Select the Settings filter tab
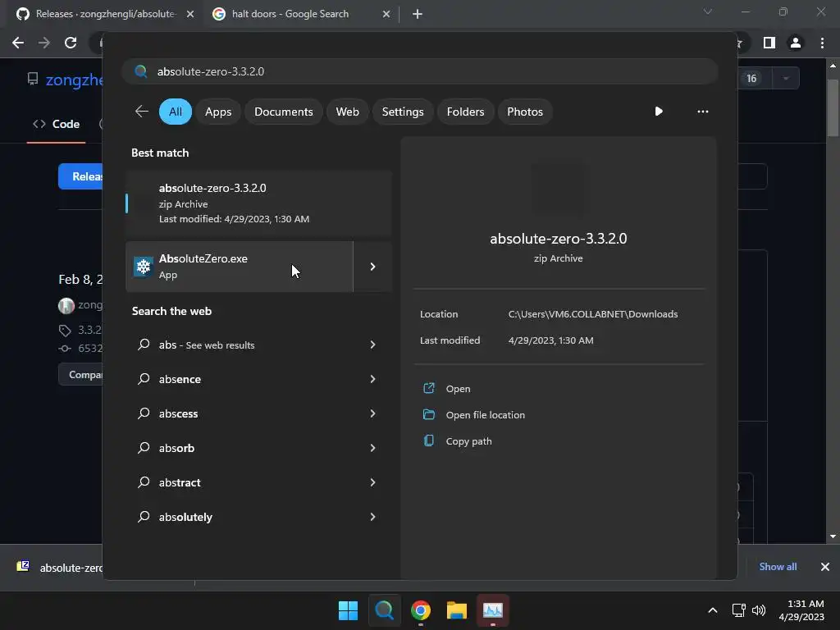Screen dimensions: 840x630 point(402,112)
